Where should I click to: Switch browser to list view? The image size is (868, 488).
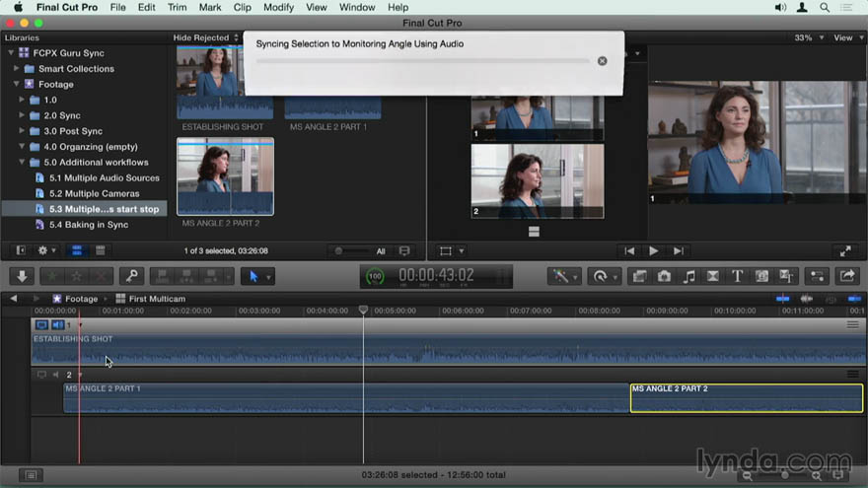coord(101,250)
